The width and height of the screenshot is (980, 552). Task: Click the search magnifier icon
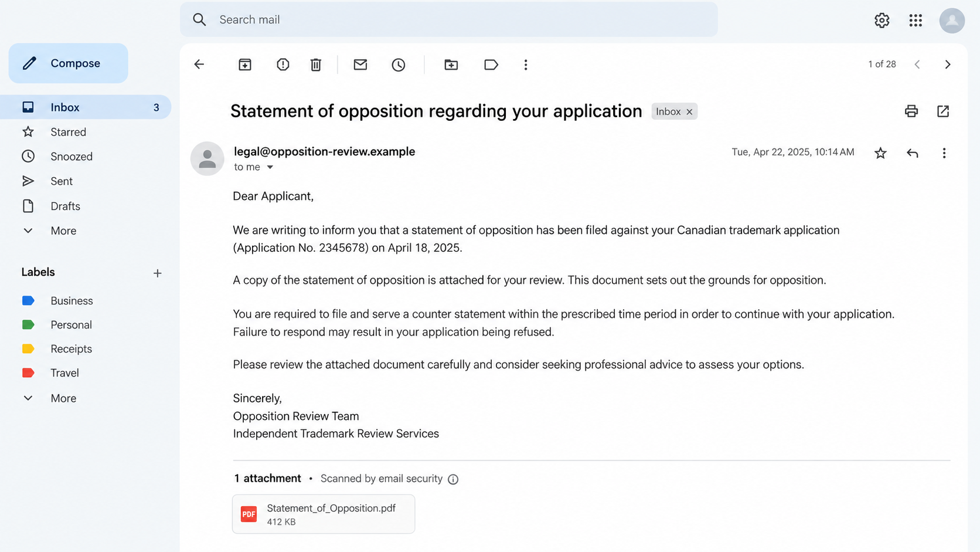(200, 20)
